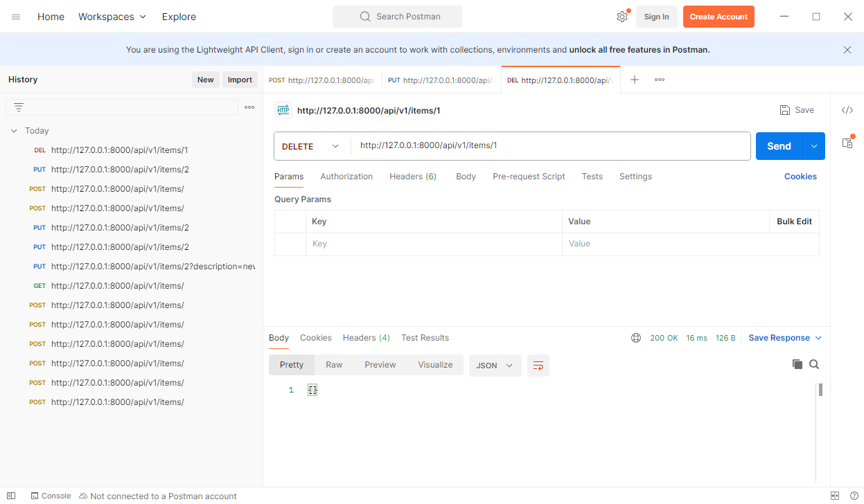Collapse the Today history group

tap(14, 131)
